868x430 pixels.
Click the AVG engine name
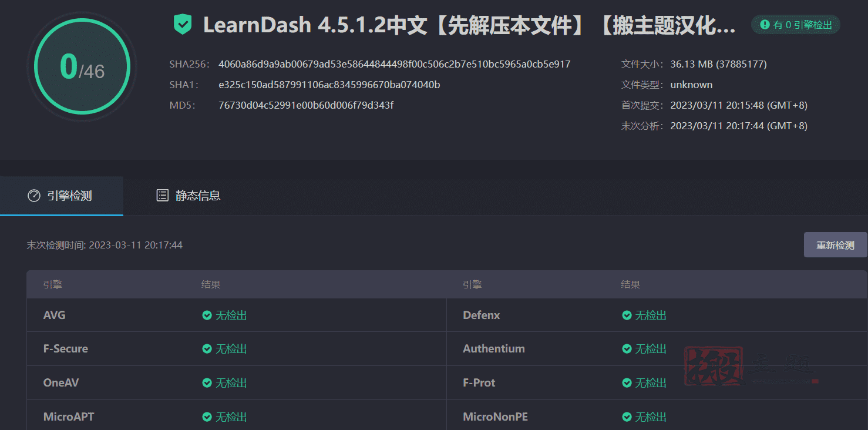[x=55, y=315]
